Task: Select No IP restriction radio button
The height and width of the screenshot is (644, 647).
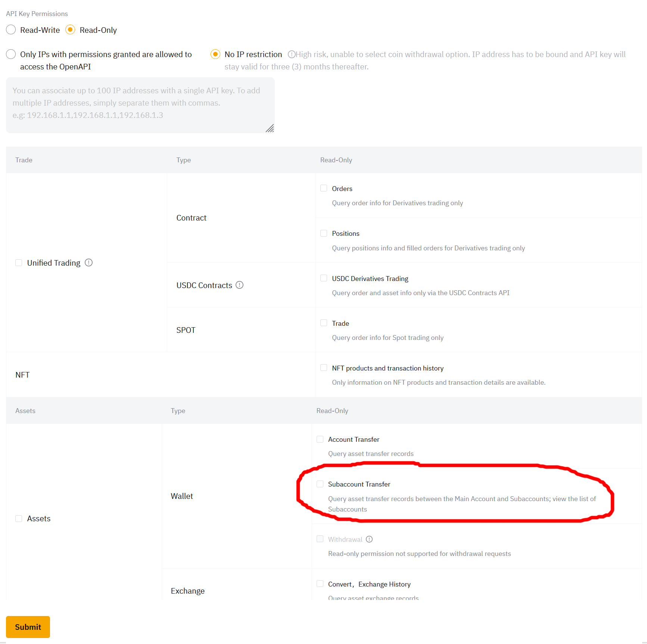Action: 215,54
